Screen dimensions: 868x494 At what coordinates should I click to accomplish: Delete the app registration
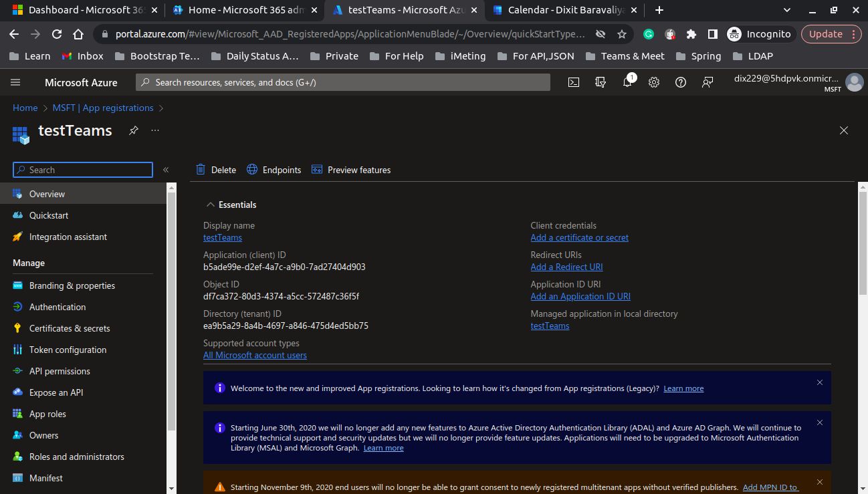tap(216, 170)
